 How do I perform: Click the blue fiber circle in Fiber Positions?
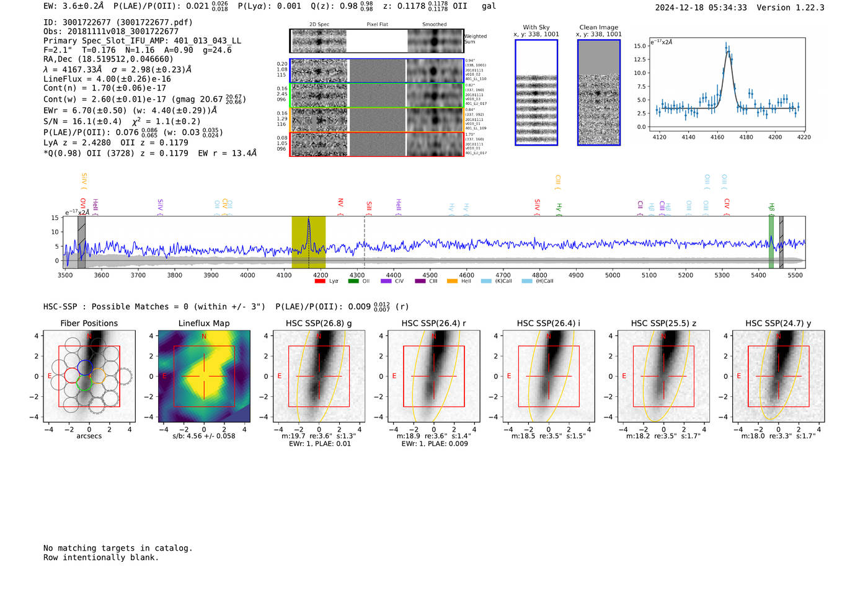[86, 367]
